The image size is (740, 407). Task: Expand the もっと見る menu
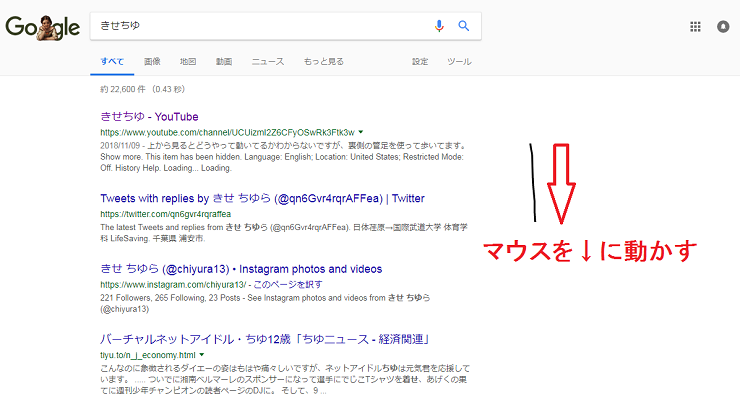tap(324, 61)
